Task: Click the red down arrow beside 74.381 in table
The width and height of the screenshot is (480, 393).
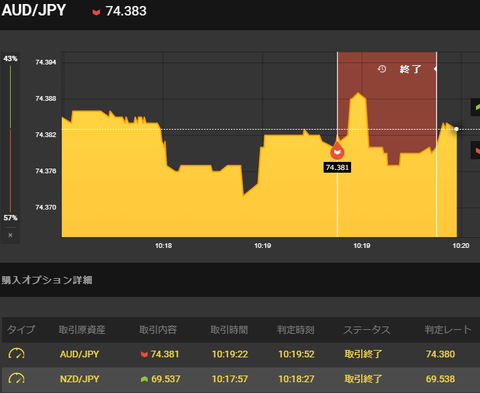Action: pyautogui.click(x=144, y=354)
